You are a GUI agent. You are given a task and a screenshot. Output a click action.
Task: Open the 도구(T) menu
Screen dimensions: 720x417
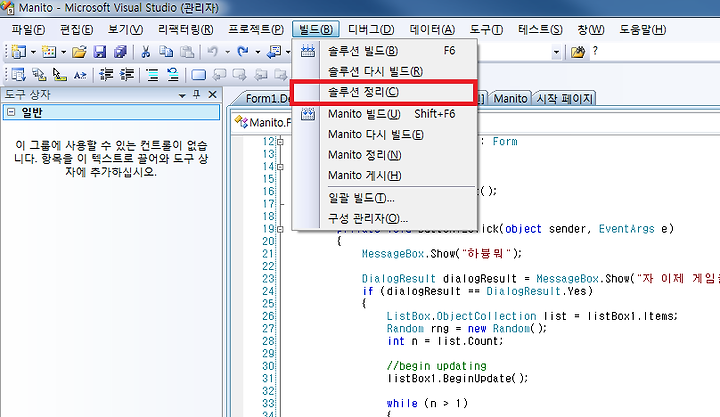tap(486, 30)
